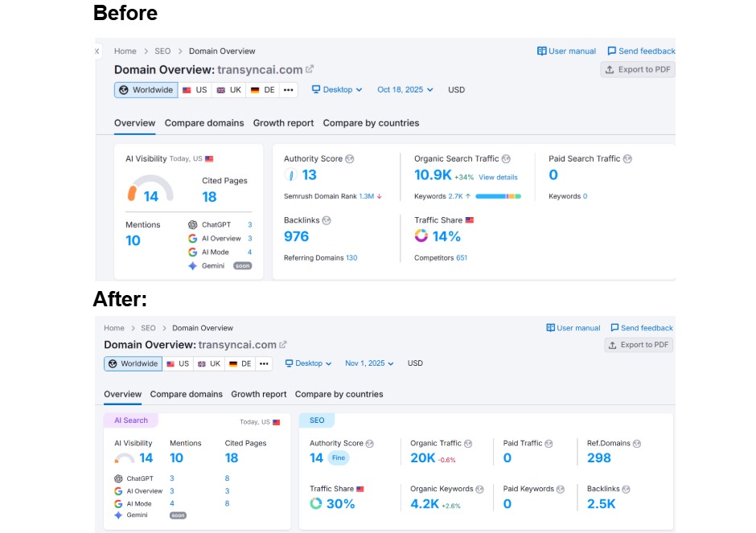Open the Oct 18, 2025 date dropdown
The width and height of the screenshot is (756, 533).
[x=405, y=90]
